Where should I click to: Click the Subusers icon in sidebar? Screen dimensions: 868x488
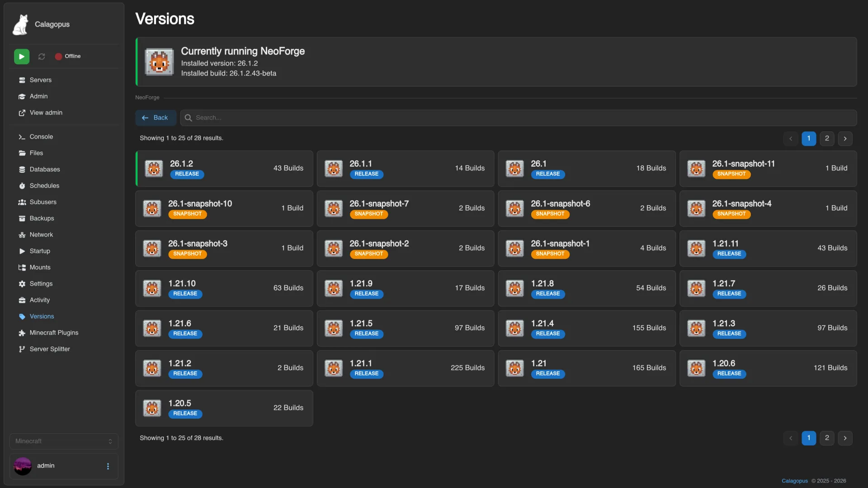click(x=22, y=202)
